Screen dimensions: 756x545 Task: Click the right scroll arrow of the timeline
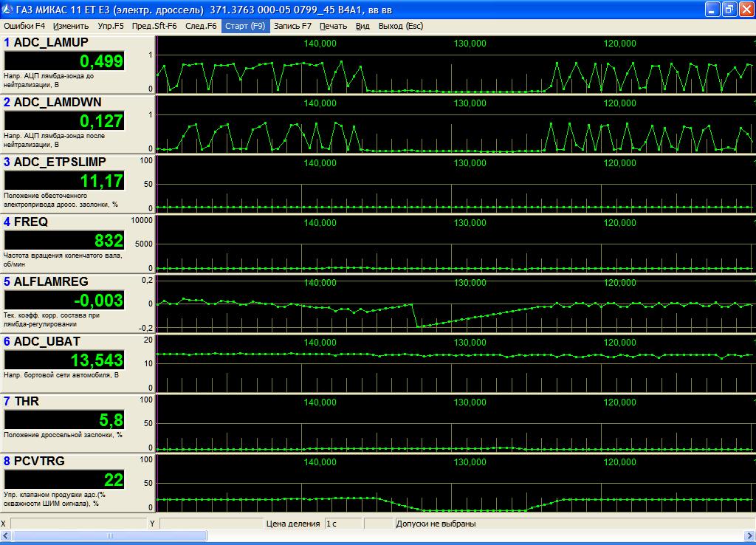[x=750, y=536]
